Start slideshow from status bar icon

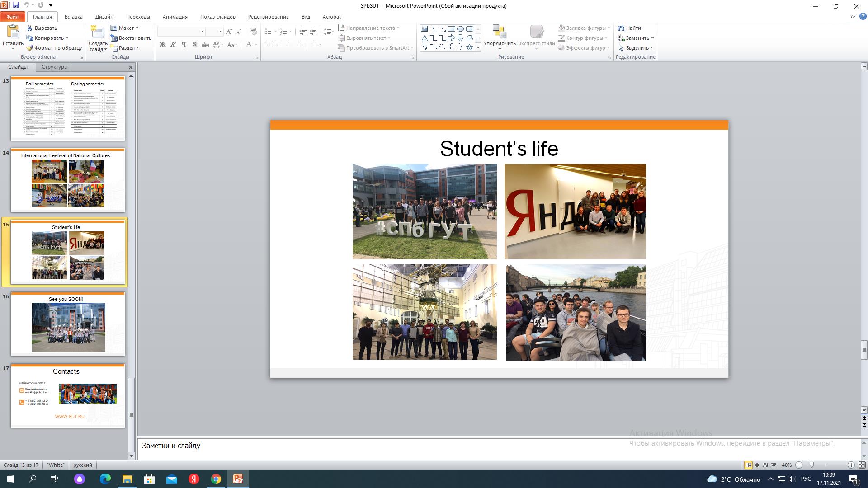pyautogui.click(x=774, y=465)
